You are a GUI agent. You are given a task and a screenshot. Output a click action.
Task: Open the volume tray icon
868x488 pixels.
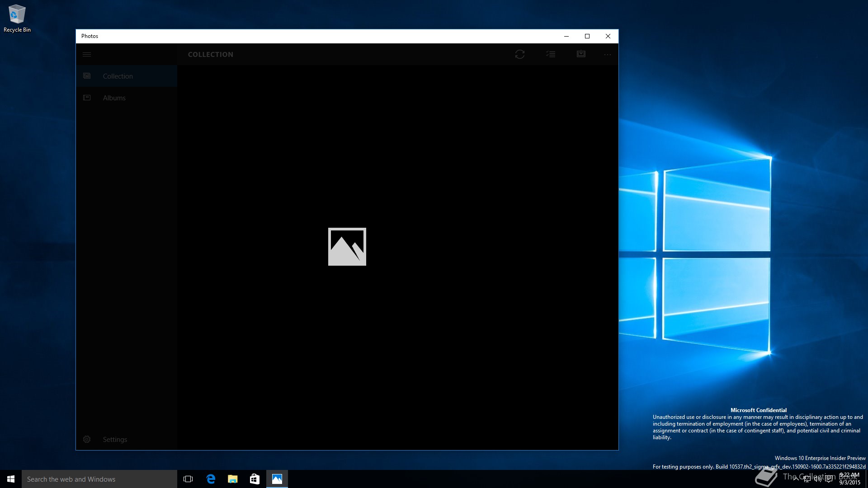click(x=818, y=479)
